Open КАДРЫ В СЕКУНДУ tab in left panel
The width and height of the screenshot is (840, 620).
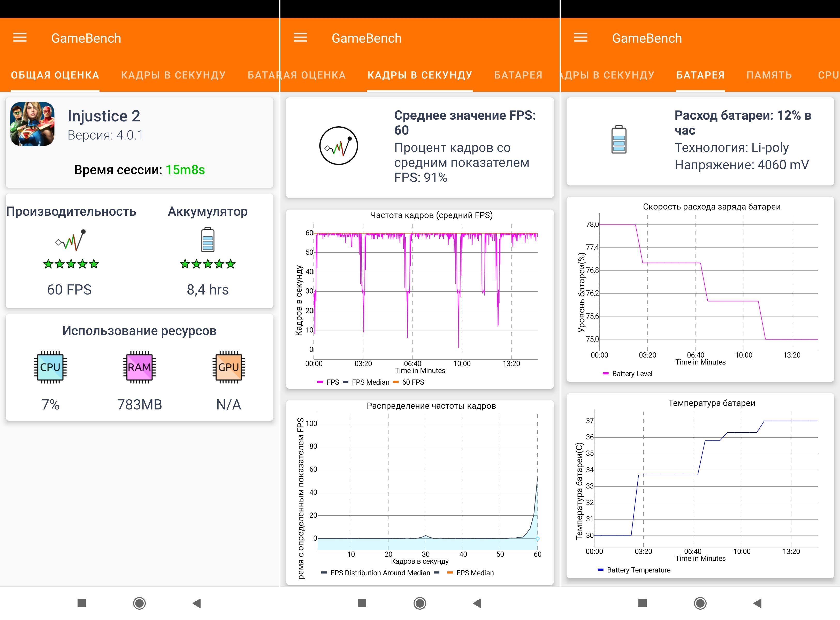pyautogui.click(x=173, y=75)
